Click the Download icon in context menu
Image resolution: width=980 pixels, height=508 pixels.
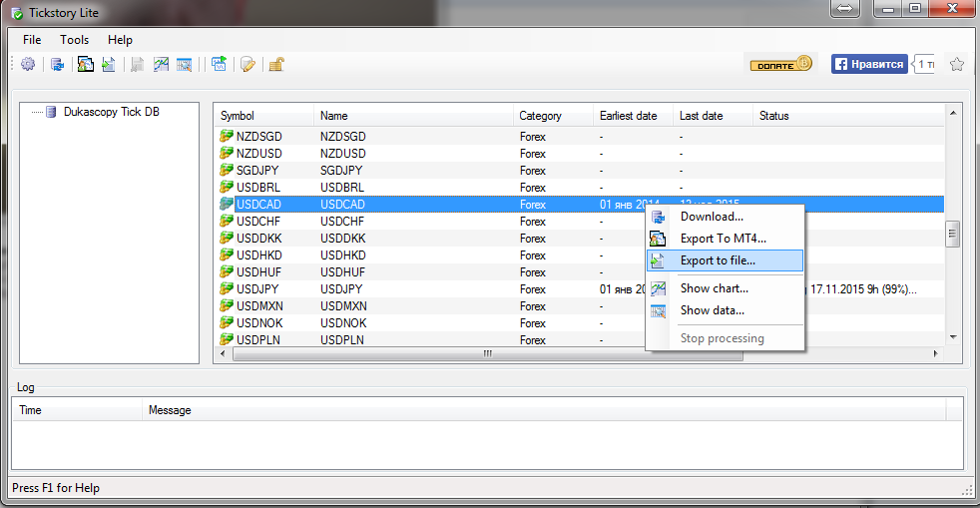[x=658, y=217]
